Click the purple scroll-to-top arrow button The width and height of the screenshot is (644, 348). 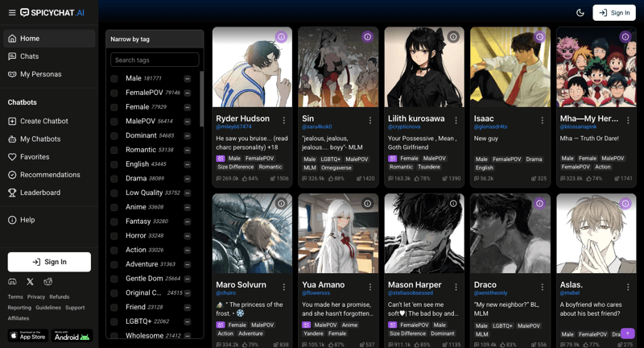click(627, 333)
